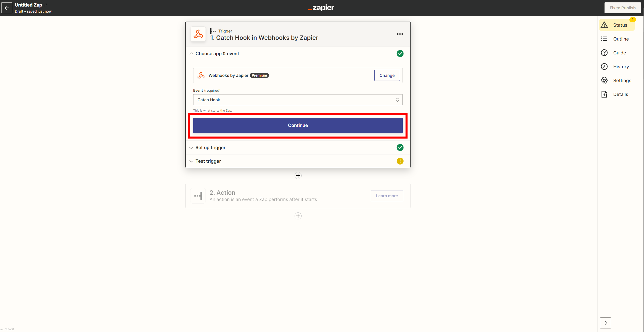Open the Outline panel
Viewport: 644px width, 332px height.
click(617, 39)
